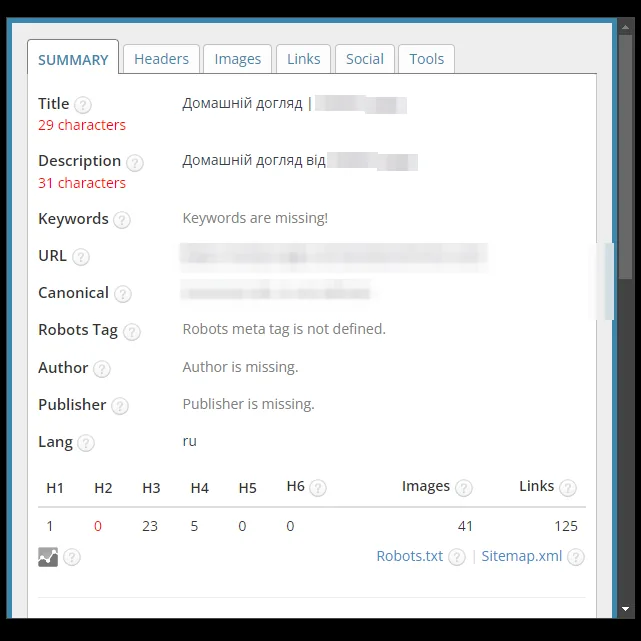Click the scrollbar down arrow
Viewport: 641px width, 641px height.
click(x=625, y=609)
